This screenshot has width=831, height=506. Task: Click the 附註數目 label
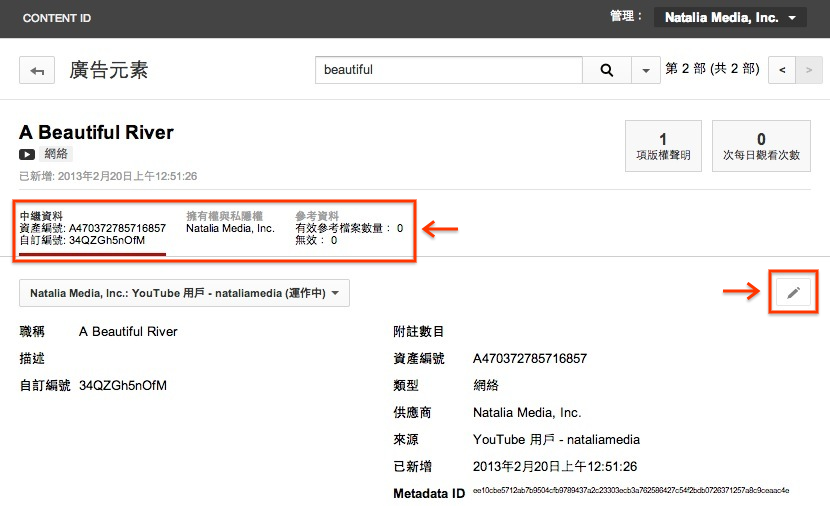tap(418, 332)
